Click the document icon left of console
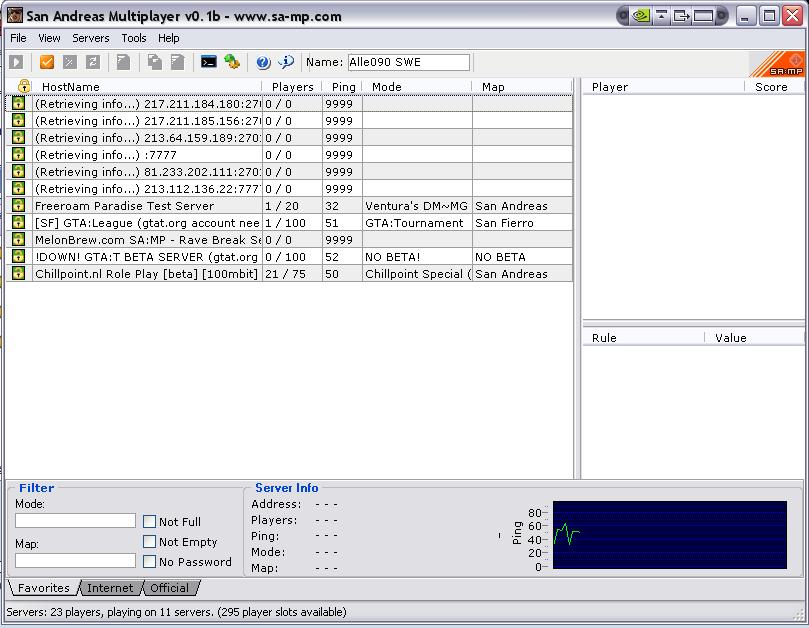 (x=177, y=62)
